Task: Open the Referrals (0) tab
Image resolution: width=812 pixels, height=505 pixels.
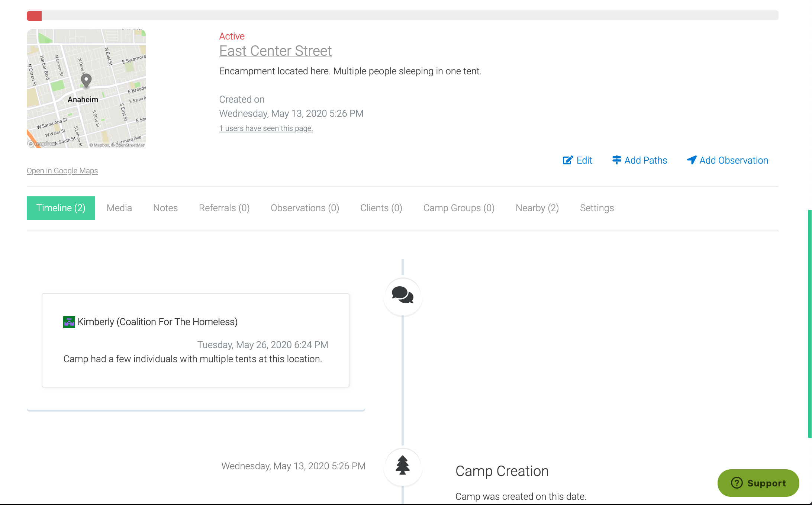Action: 224,208
